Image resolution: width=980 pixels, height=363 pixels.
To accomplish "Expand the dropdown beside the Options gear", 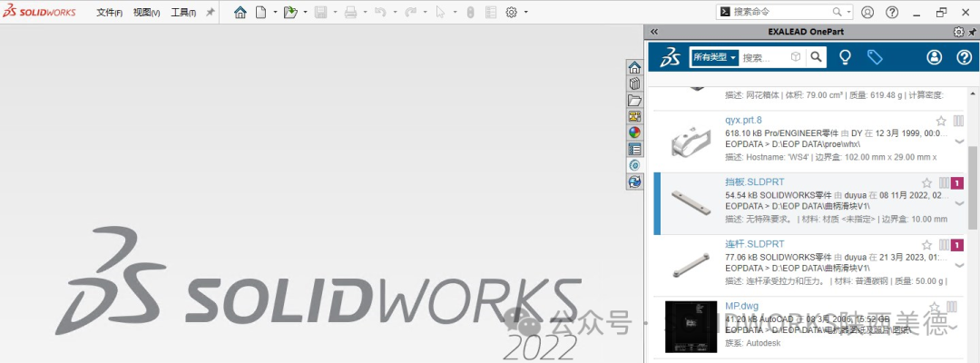I will pyautogui.click(x=526, y=12).
